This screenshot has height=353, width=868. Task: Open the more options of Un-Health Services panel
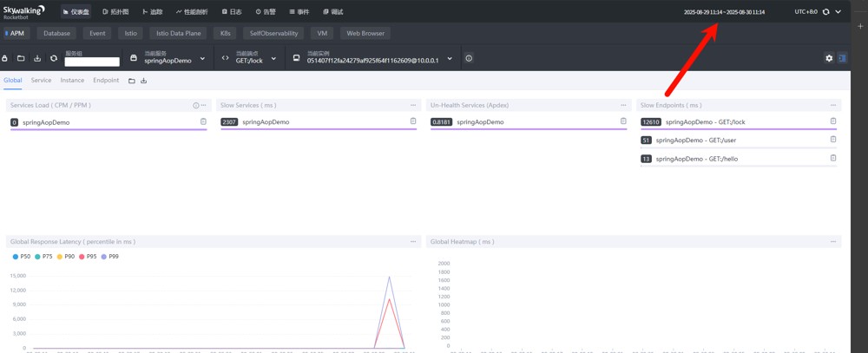(x=623, y=105)
